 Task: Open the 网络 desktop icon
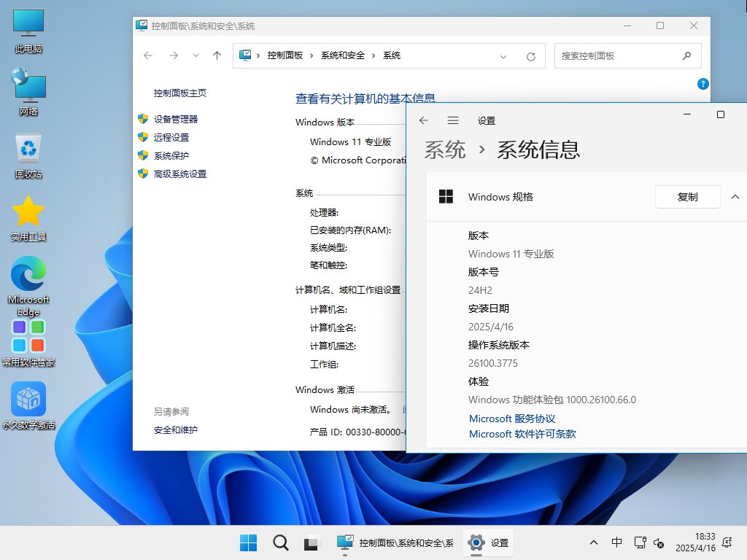pyautogui.click(x=28, y=93)
